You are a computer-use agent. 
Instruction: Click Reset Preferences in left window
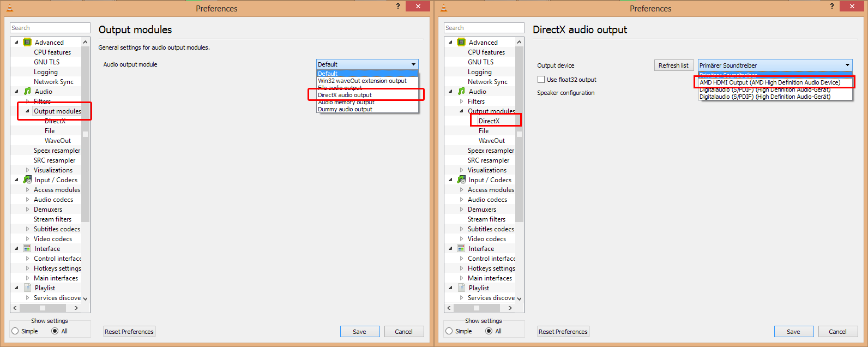[x=129, y=331]
